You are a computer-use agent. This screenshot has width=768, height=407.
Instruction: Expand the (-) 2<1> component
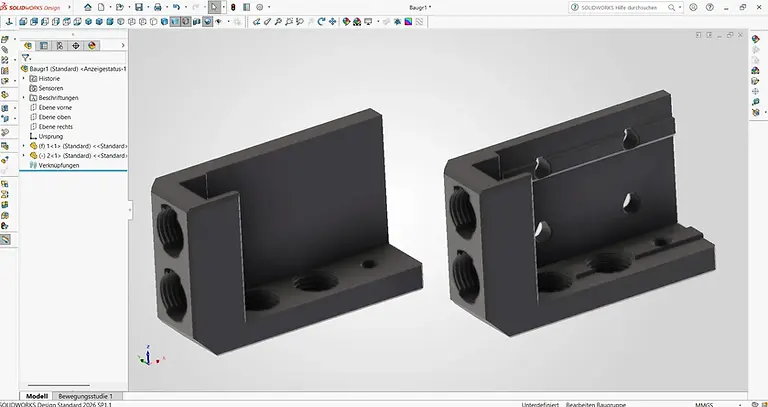[24, 155]
